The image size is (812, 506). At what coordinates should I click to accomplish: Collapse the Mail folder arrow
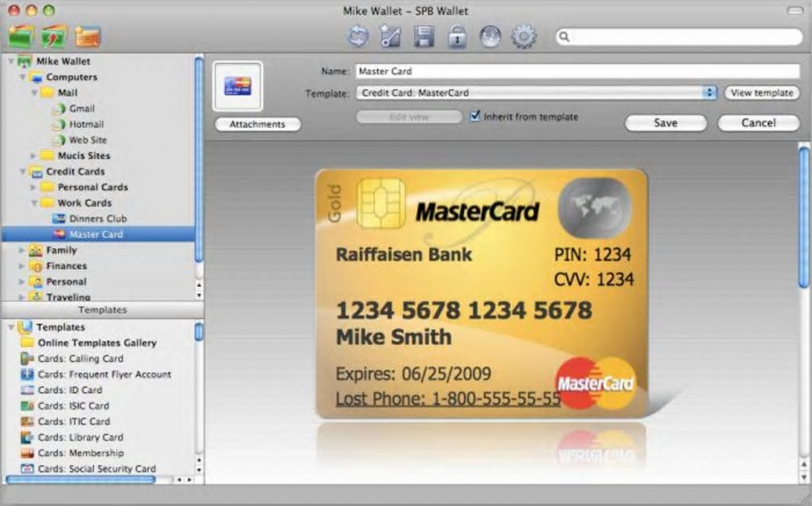tap(34, 92)
